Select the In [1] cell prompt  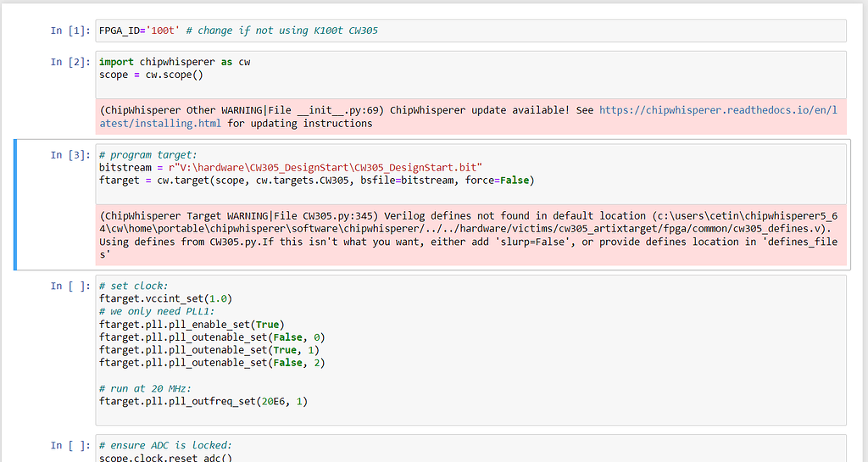68,31
